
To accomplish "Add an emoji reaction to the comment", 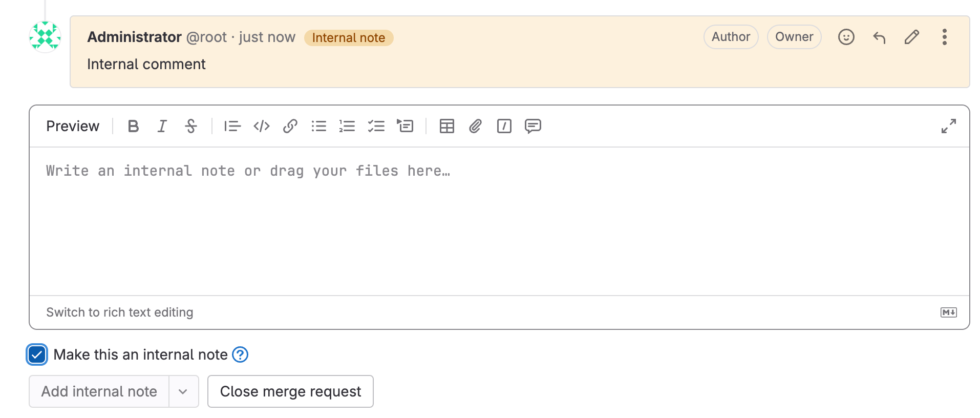I will pyautogui.click(x=846, y=37).
